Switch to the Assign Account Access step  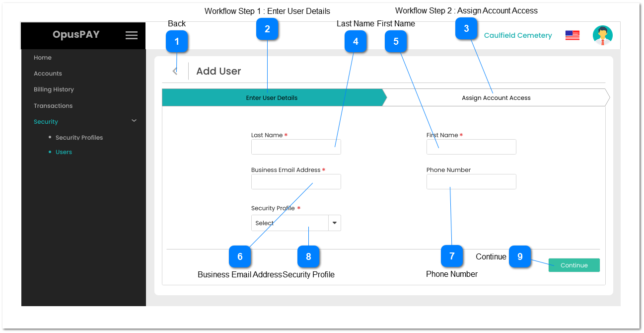point(496,98)
